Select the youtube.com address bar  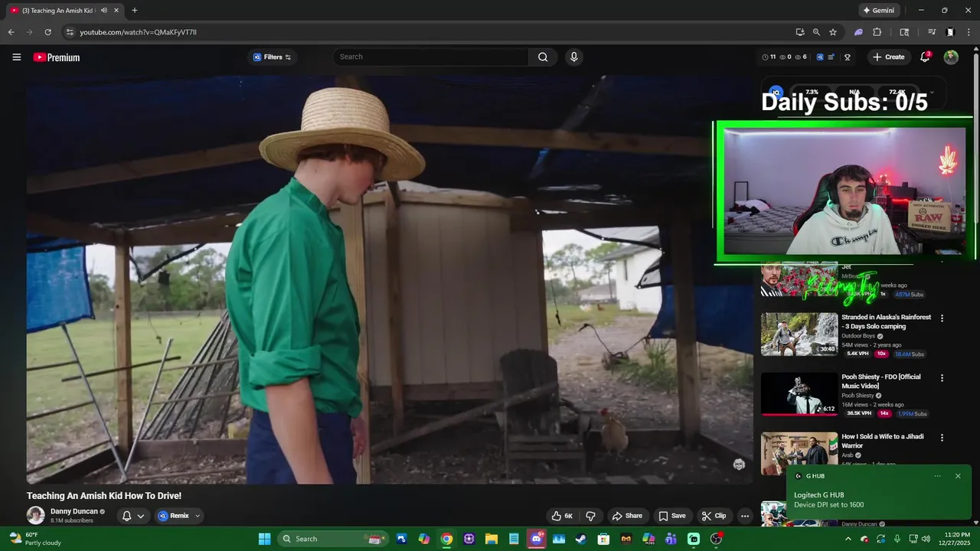(x=429, y=32)
